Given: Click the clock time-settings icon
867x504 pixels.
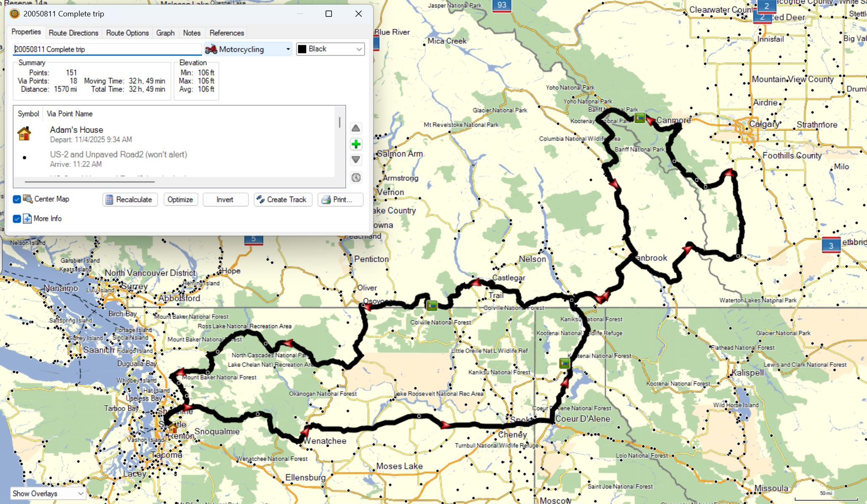Looking at the screenshot, I should point(356,178).
